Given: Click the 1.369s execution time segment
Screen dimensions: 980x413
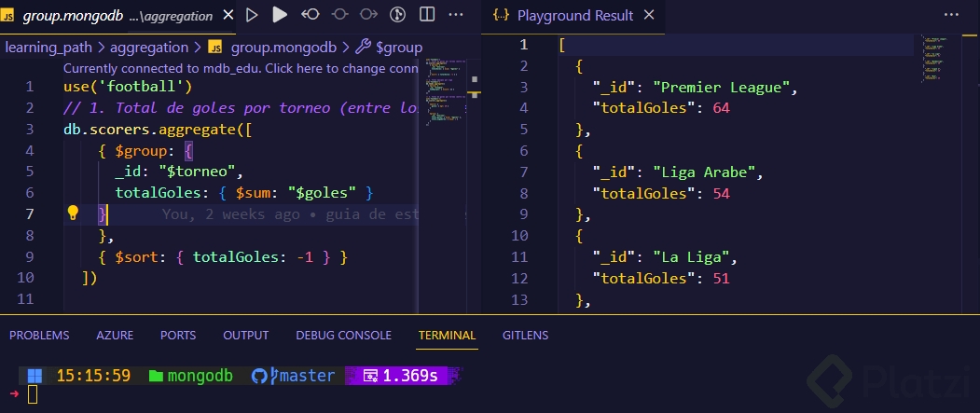Looking at the screenshot, I should click(401, 376).
